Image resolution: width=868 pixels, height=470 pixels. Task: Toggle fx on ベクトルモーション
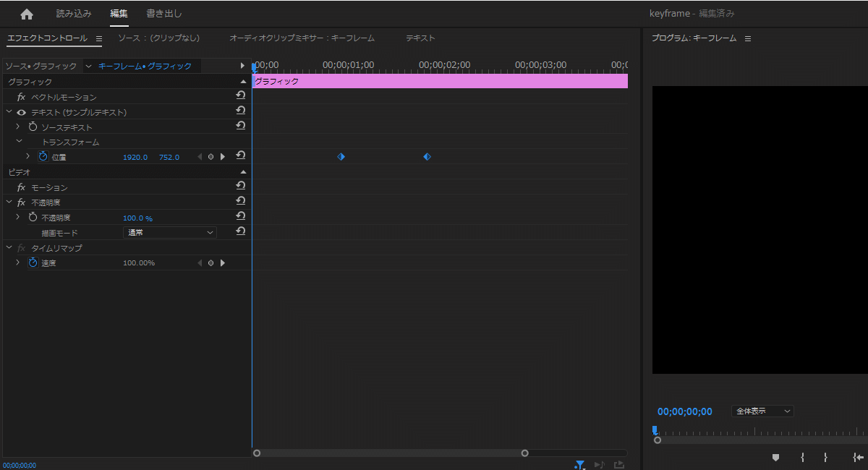tap(21, 97)
